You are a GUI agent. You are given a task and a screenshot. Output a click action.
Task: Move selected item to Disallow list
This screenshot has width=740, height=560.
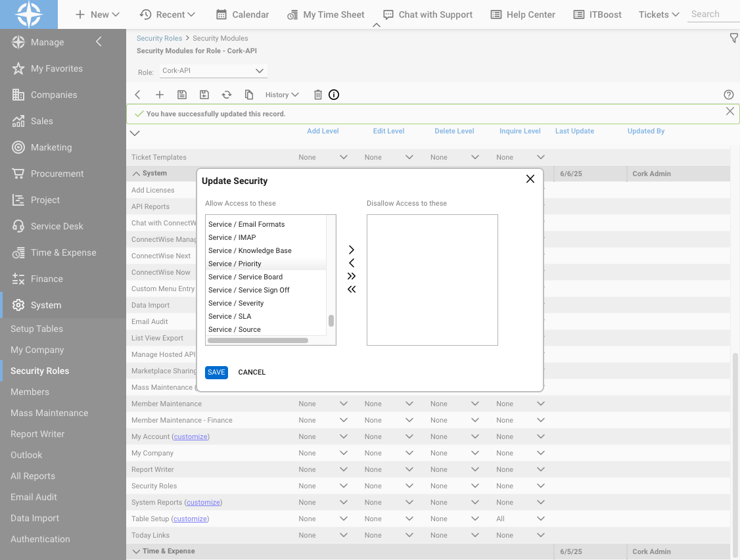point(351,250)
